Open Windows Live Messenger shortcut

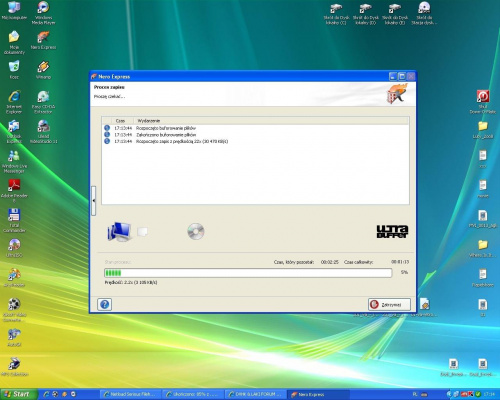(14, 162)
